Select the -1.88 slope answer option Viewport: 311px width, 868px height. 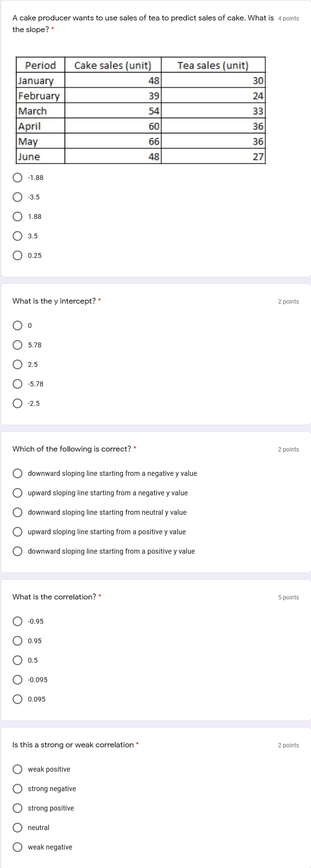(17, 178)
